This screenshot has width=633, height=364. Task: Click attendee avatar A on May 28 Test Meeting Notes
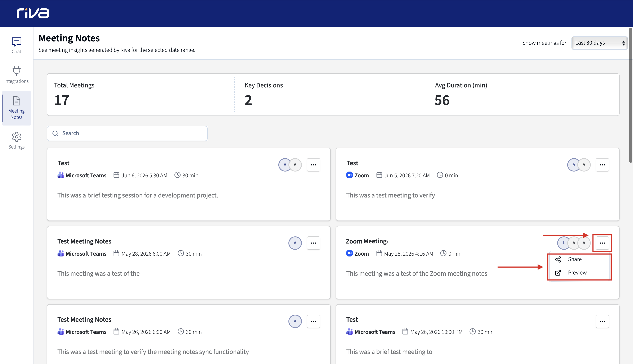295,243
